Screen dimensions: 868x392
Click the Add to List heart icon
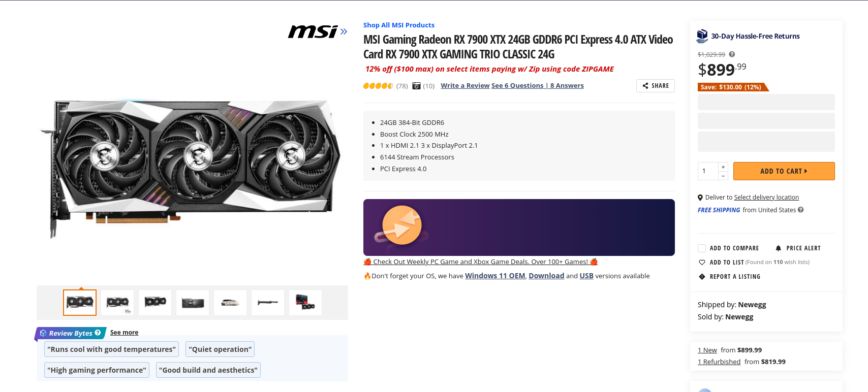pyautogui.click(x=702, y=263)
